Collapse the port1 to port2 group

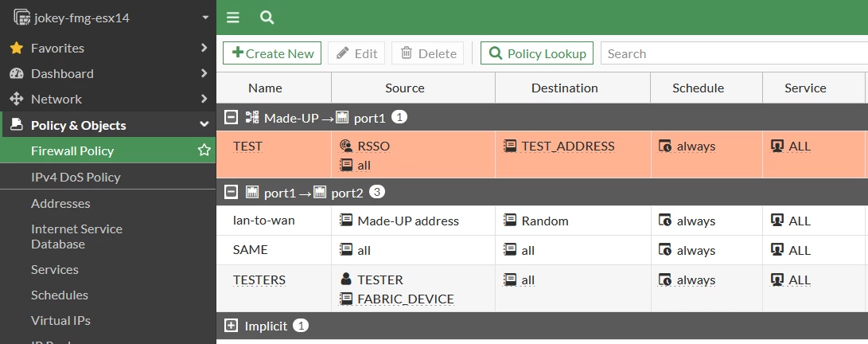click(231, 192)
